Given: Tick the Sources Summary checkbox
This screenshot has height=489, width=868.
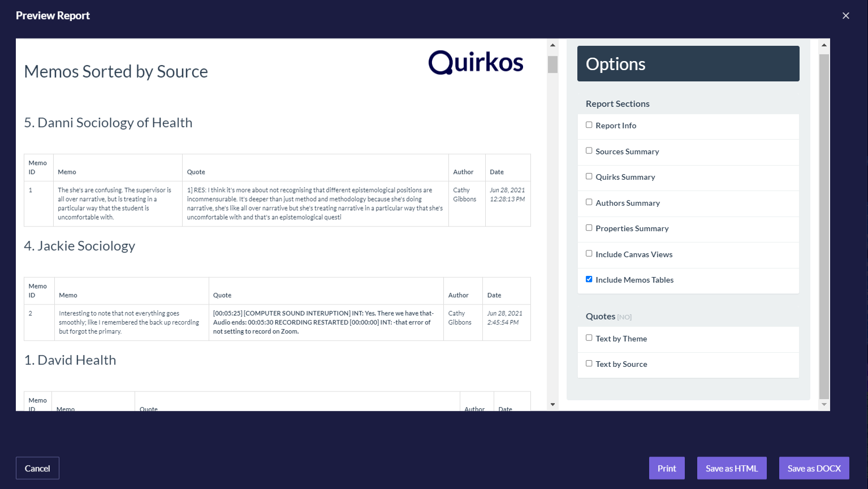Looking at the screenshot, I should point(589,151).
